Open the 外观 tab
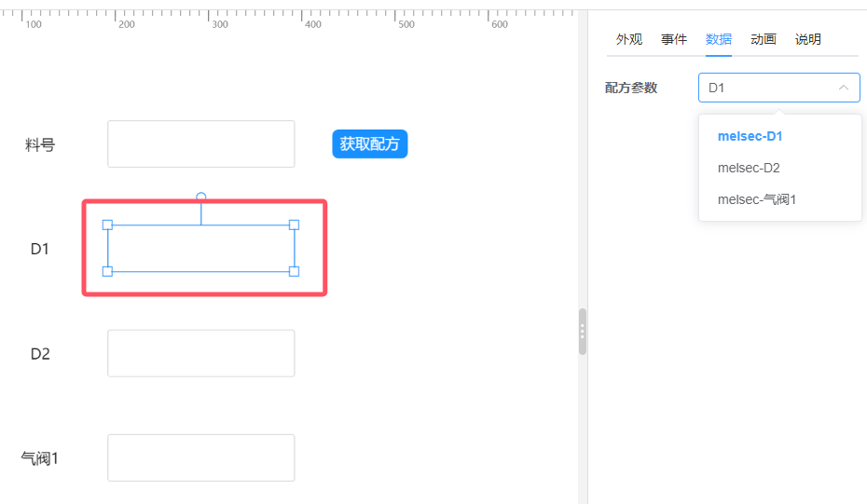The image size is (867, 504). 628,39
